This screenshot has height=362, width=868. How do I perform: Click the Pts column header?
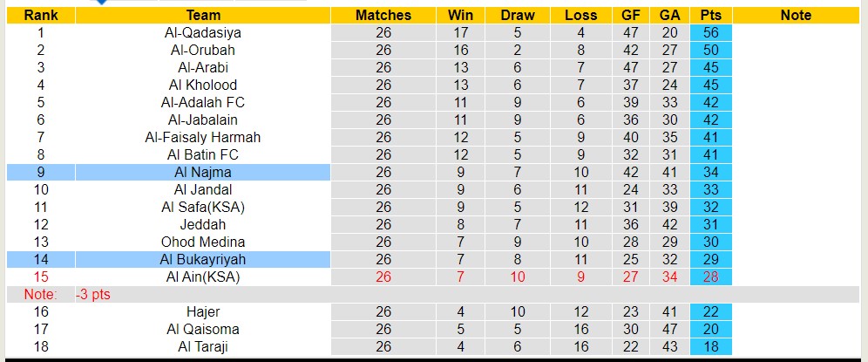click(x=710, y=15)
